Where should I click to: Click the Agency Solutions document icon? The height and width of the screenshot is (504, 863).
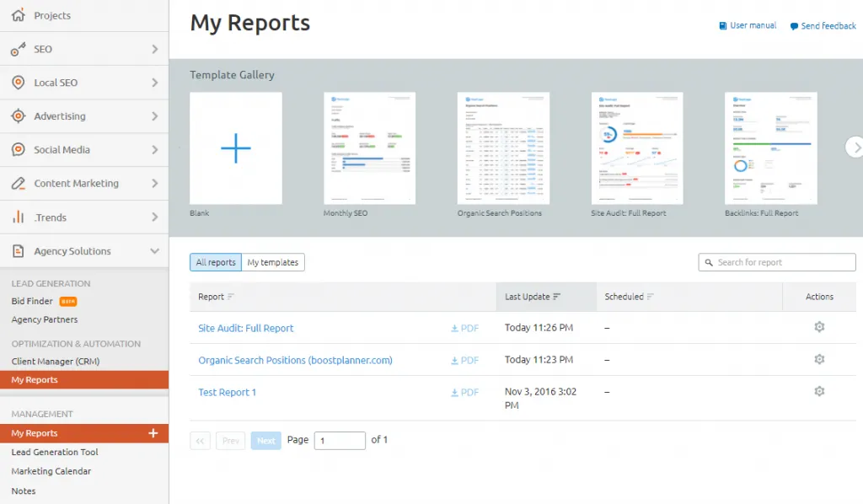19,251
